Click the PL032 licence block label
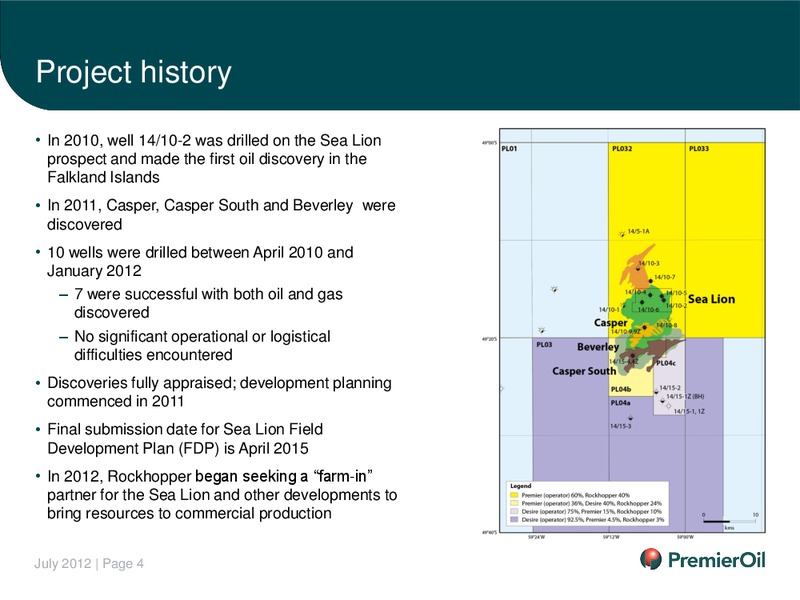This screenshot has width=800, height=600. click(622, 148)
